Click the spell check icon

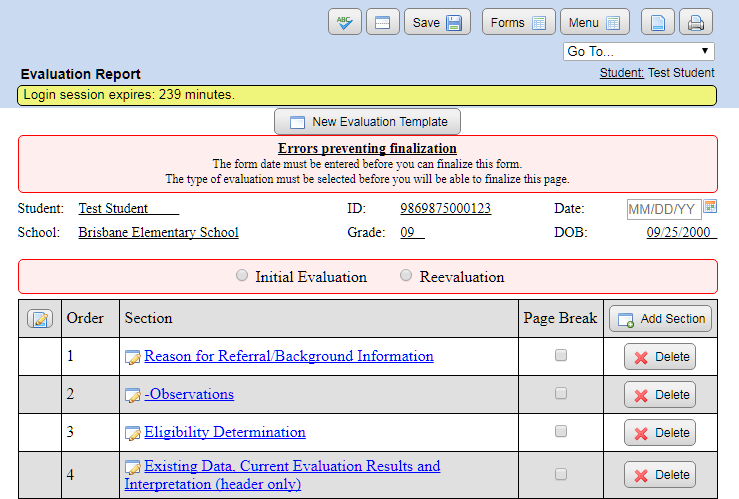click(x=345, y=22)
